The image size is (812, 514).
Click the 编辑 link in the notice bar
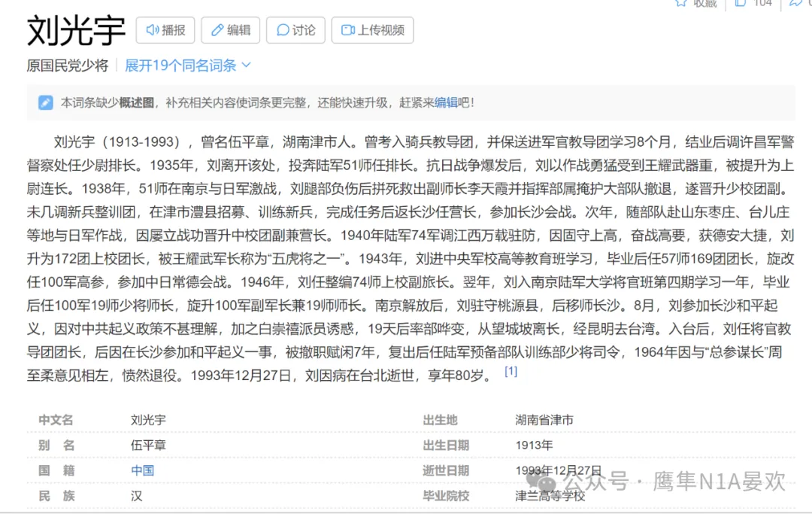click(x=446, y=102)
